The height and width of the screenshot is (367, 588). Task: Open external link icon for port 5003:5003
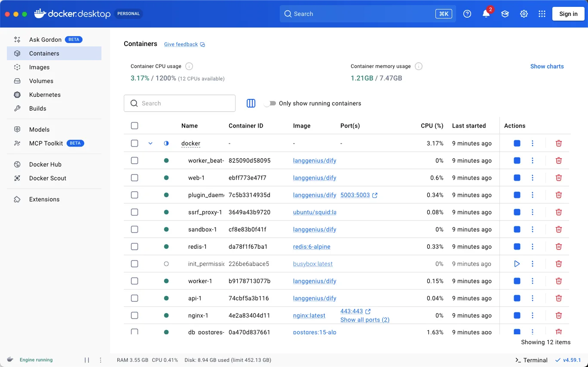tap(375, 195)
